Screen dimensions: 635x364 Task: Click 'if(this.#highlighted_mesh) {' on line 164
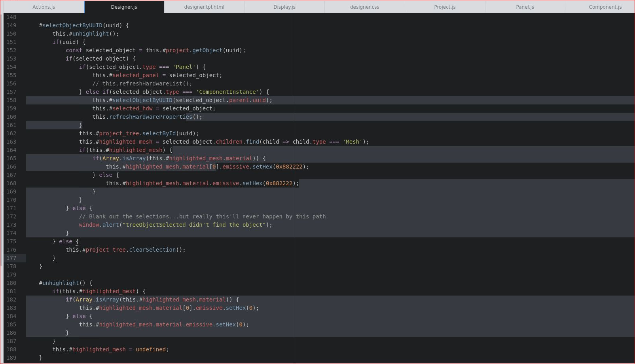tap(125, 150)
